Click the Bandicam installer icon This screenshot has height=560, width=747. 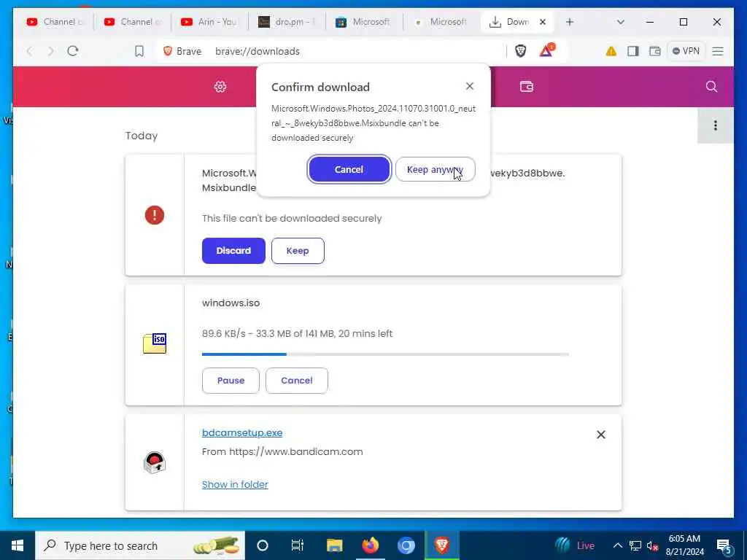pos(155,462)
